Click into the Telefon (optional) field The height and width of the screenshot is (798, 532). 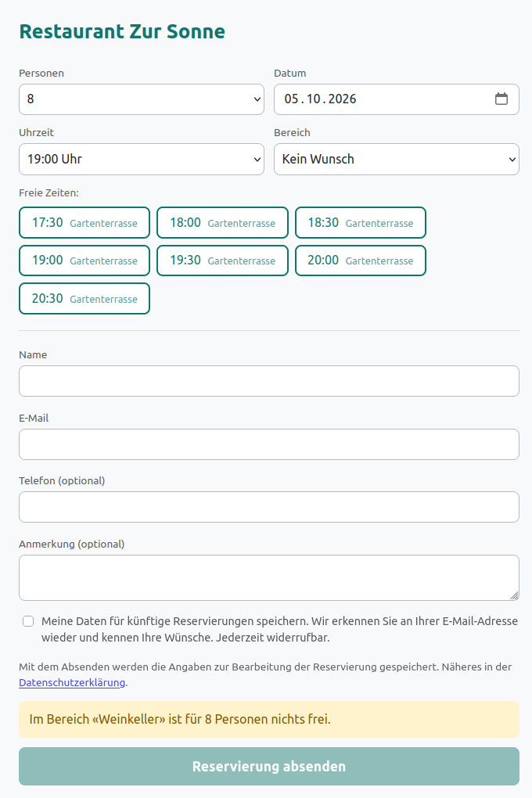(269, 507)
